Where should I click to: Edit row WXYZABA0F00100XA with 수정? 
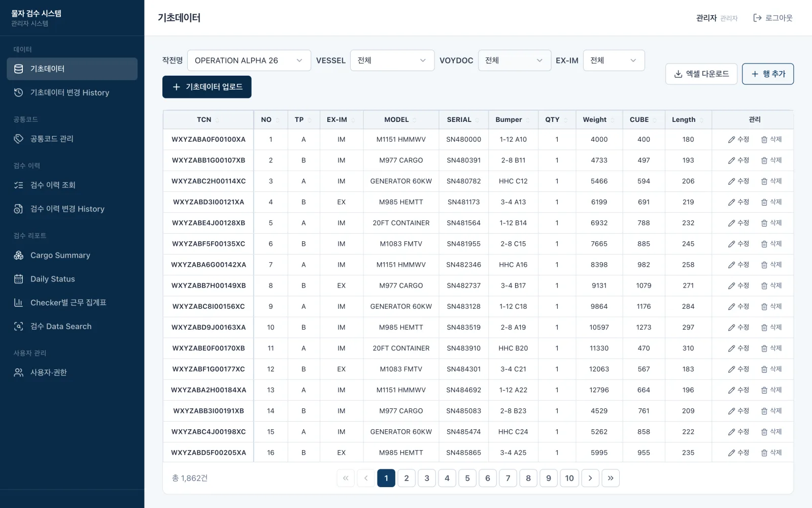tap(738, 139)
